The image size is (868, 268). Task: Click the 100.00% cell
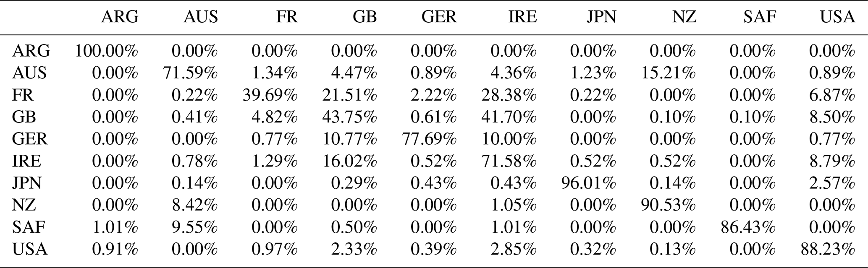pos(107,51)
